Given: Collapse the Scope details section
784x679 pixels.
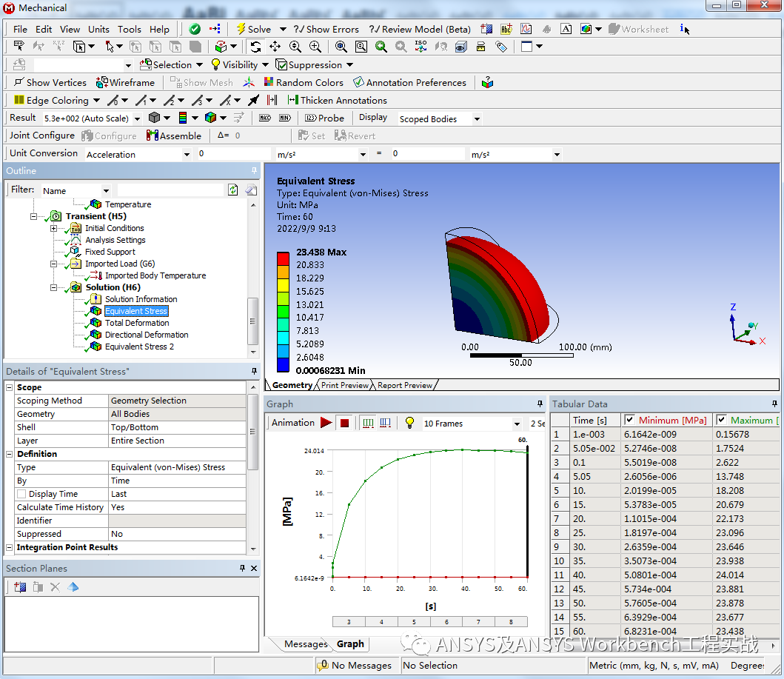Looking at the screenshot, I should click(x=9, y=387).
